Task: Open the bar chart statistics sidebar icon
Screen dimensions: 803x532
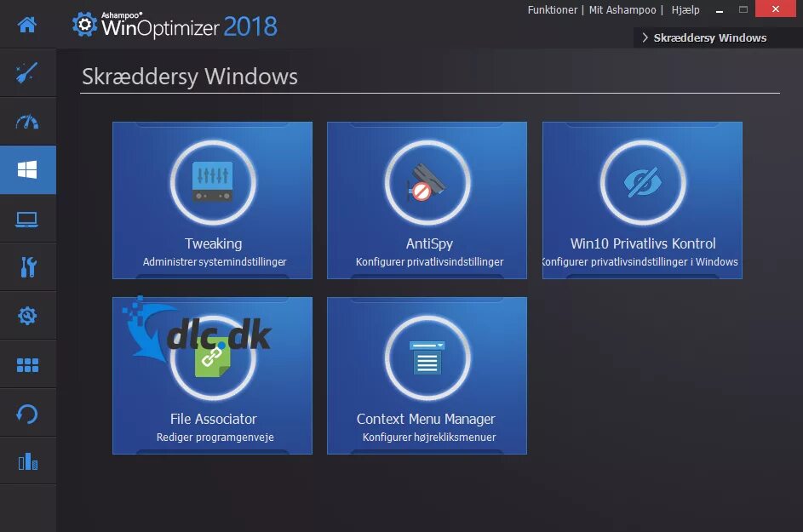Action: (x=27, y=460)
